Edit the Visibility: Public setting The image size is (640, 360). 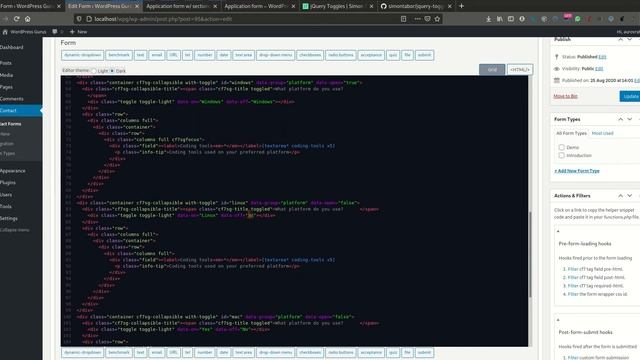tap(599, 69)
